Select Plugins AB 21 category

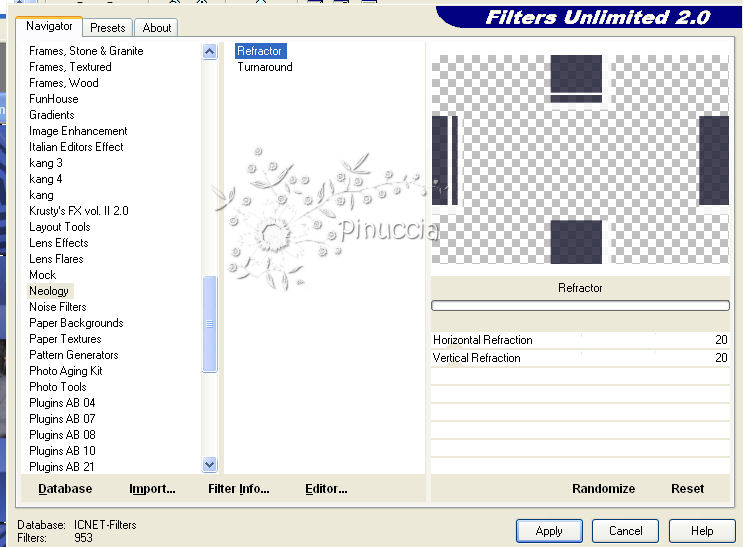coord(62,467)
